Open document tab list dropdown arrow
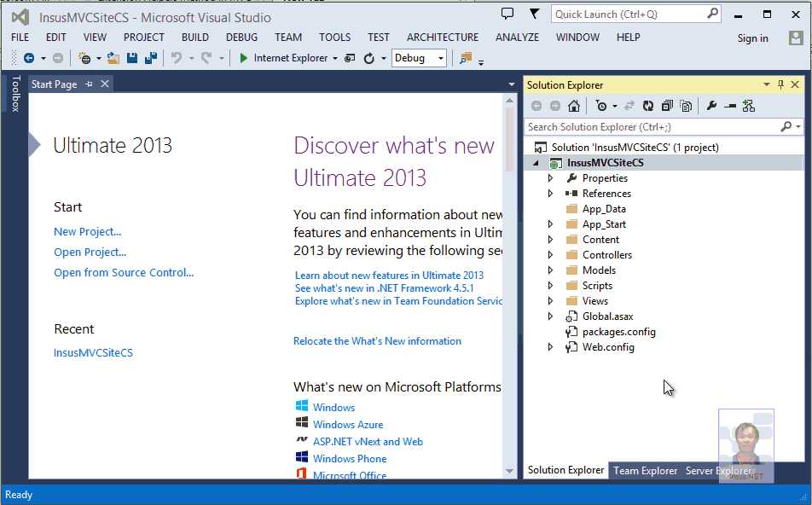Screen dimensions: 812x505 coord(512,84)
